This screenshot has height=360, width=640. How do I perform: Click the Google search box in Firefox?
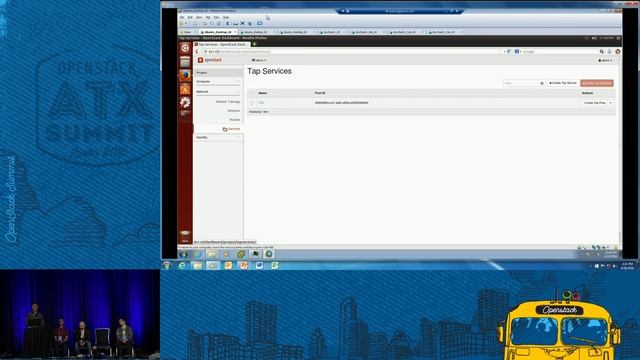(560, 52)
